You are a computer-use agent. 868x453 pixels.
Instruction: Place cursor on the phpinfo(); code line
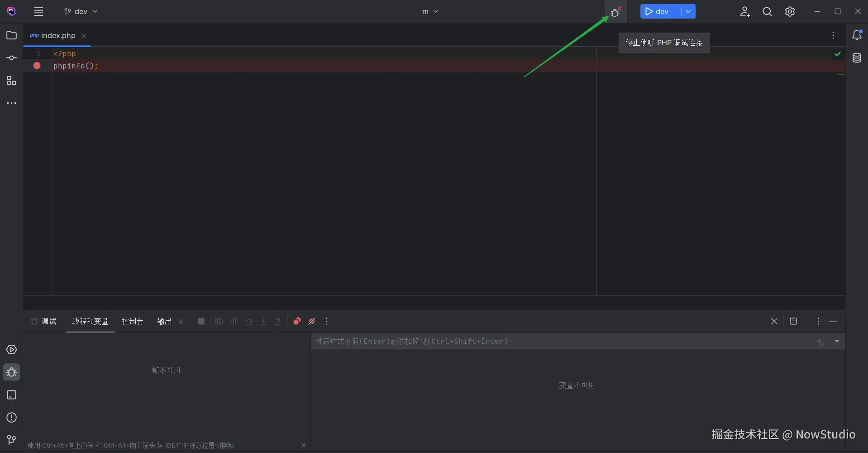click(x=76, y=66)
